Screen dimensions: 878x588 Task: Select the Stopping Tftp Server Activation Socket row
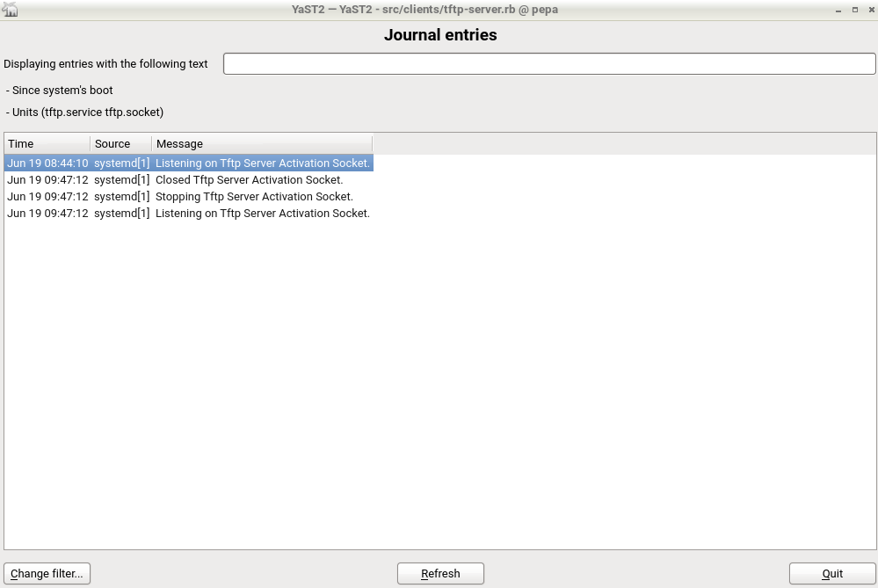[x=188, y=197]
